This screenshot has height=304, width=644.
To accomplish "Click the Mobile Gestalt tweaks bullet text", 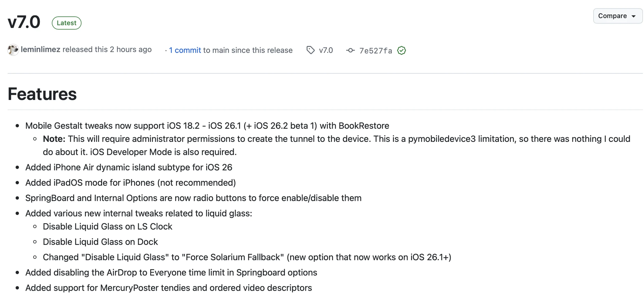I will [207, 126].
